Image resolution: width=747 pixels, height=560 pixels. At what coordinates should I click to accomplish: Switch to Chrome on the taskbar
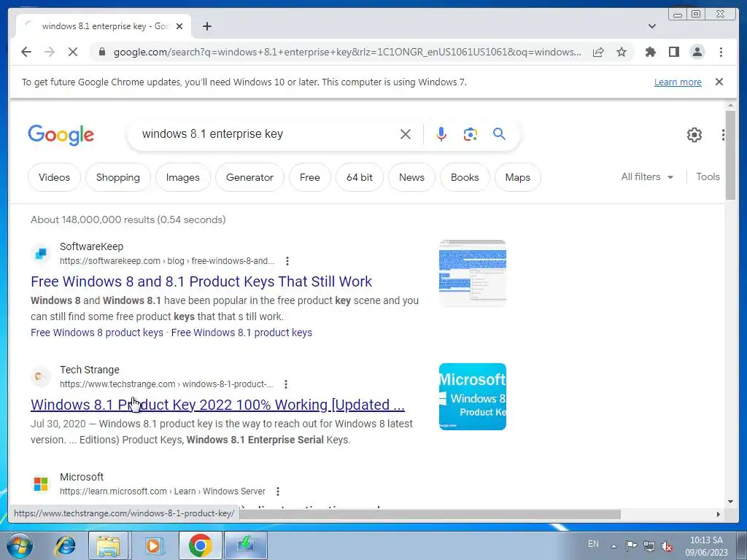pos(200,545)
